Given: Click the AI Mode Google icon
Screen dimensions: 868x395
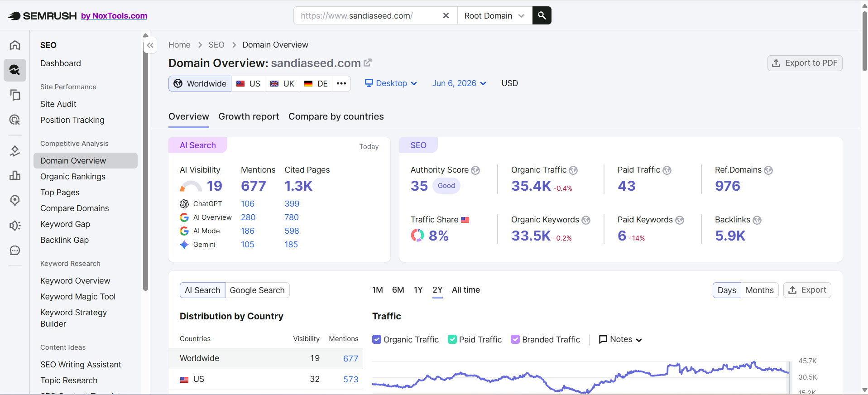Looking at the screenshot, I should click(184, 231).
